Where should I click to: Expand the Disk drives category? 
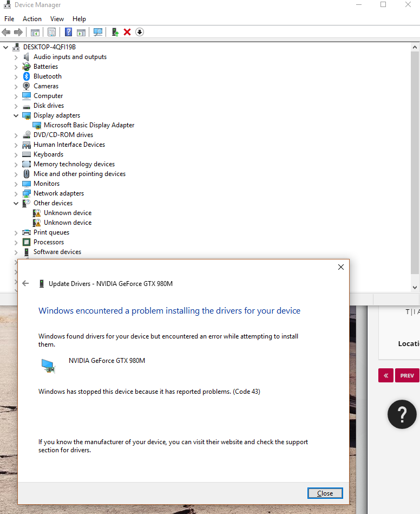pos(16,106)
